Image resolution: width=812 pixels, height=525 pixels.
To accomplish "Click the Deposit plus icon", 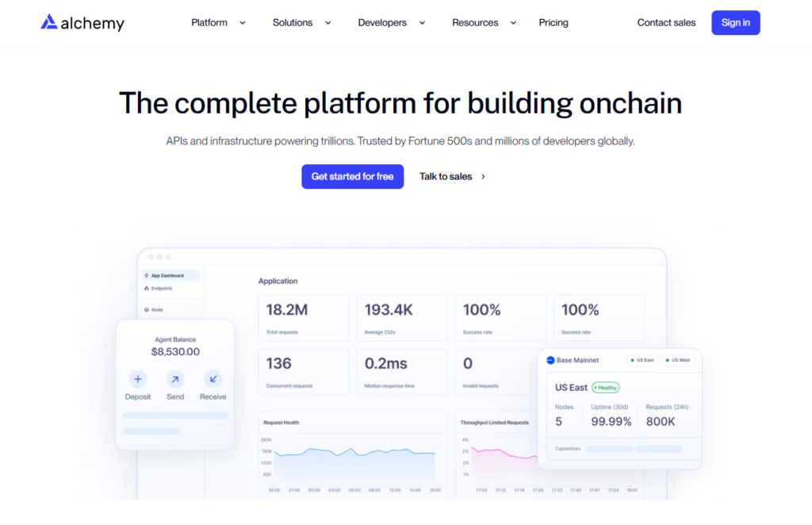I will pos(138,379).
